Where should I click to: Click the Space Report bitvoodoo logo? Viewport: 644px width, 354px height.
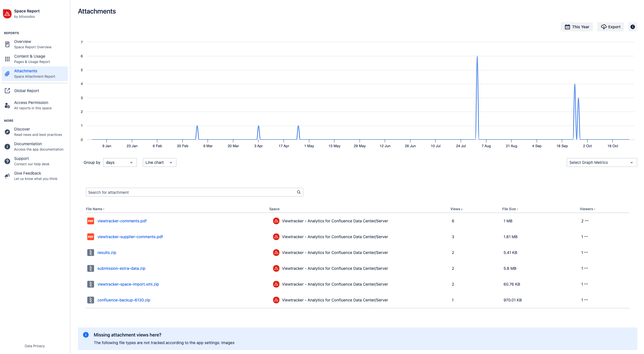[x=7, y=14]
